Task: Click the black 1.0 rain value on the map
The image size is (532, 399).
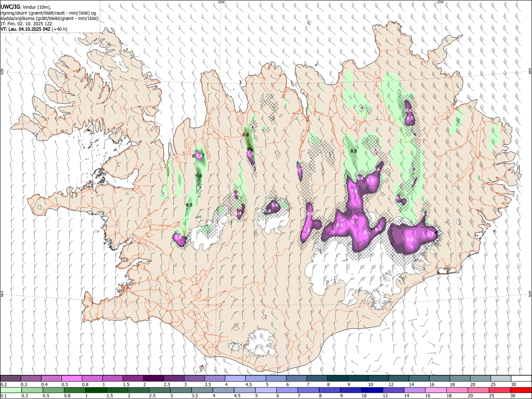Action: 199,176
